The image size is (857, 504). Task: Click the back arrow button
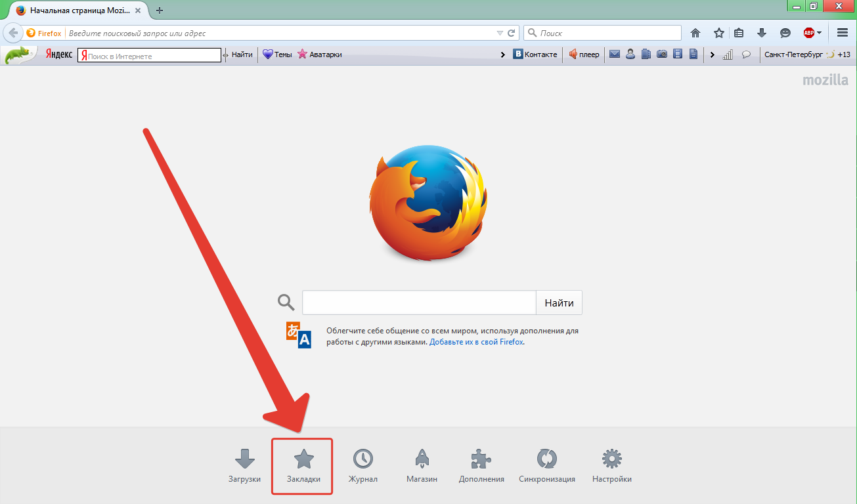point(12,33)
